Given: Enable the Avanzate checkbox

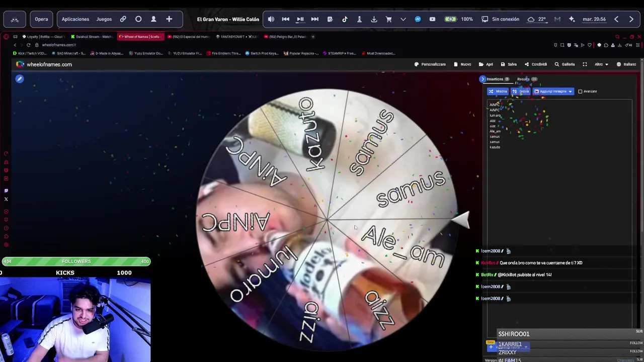Looking at the screenshot, I should [580, 92].
